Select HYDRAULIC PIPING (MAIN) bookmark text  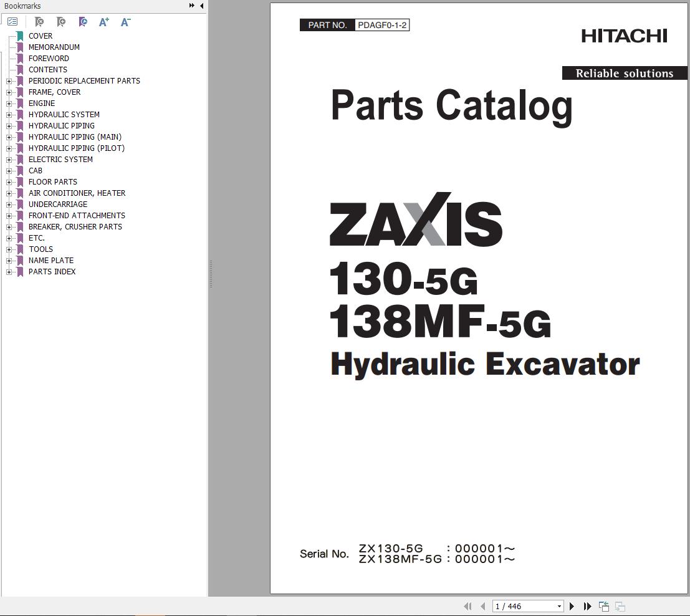75,137
